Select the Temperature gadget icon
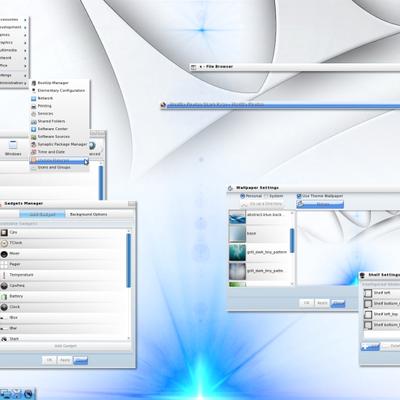 click(4, 275)
